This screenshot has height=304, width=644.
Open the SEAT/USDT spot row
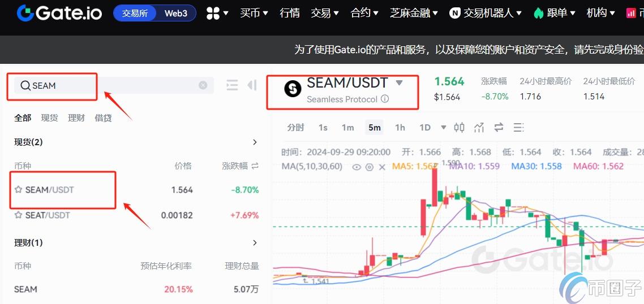(x=136, y=215)
